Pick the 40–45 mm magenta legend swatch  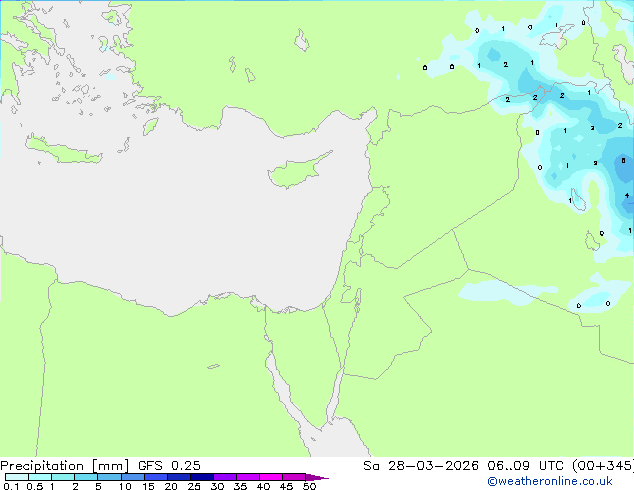pos(271,477)
